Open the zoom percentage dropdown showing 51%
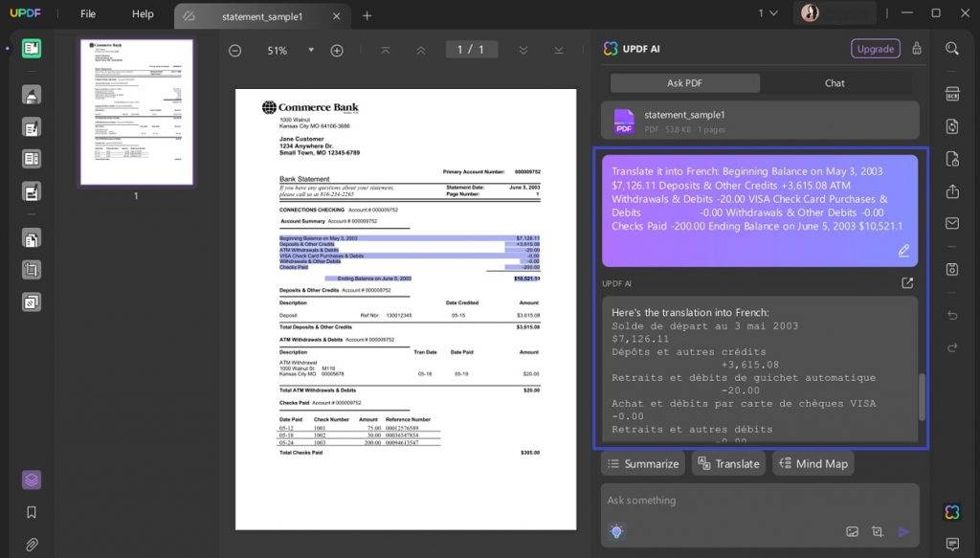The width and height of the screenshot is (980, 558). 309,48
